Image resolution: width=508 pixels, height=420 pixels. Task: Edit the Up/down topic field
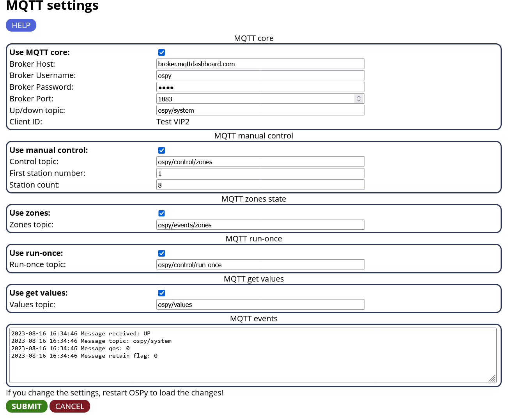pyautogui.click(x=260, y=110)
